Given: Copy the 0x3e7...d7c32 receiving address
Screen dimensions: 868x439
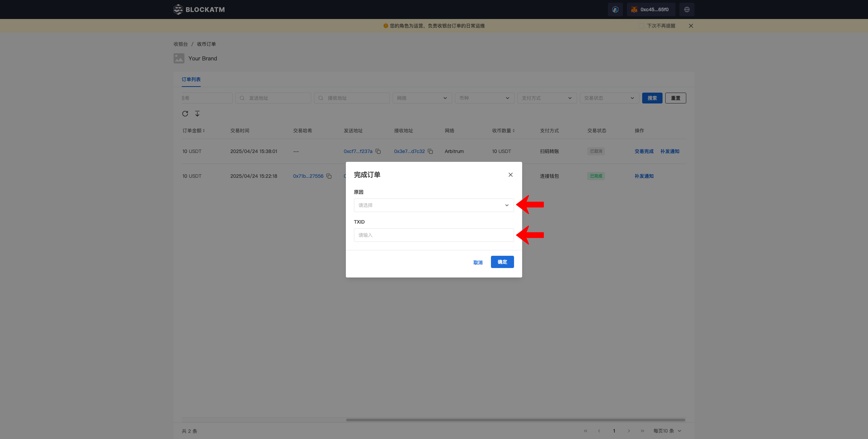Looking at the screenshot, I should click(x=430, y=151).
